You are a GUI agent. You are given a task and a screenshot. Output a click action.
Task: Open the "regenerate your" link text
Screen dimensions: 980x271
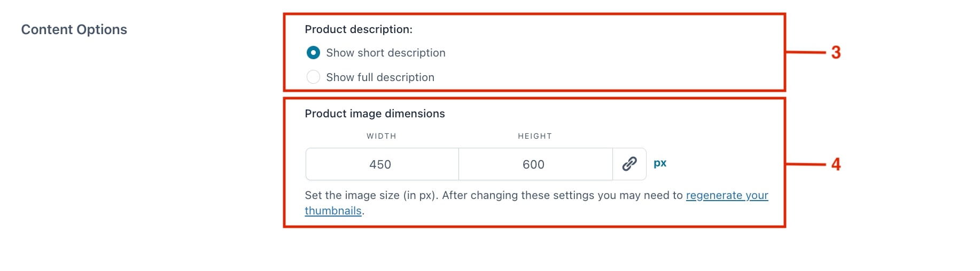tap(727, 195)
